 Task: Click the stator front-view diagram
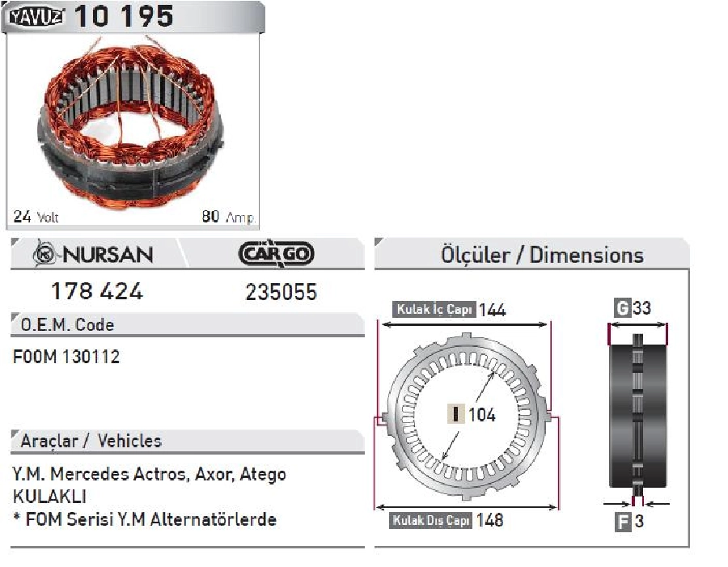(467, 416)
